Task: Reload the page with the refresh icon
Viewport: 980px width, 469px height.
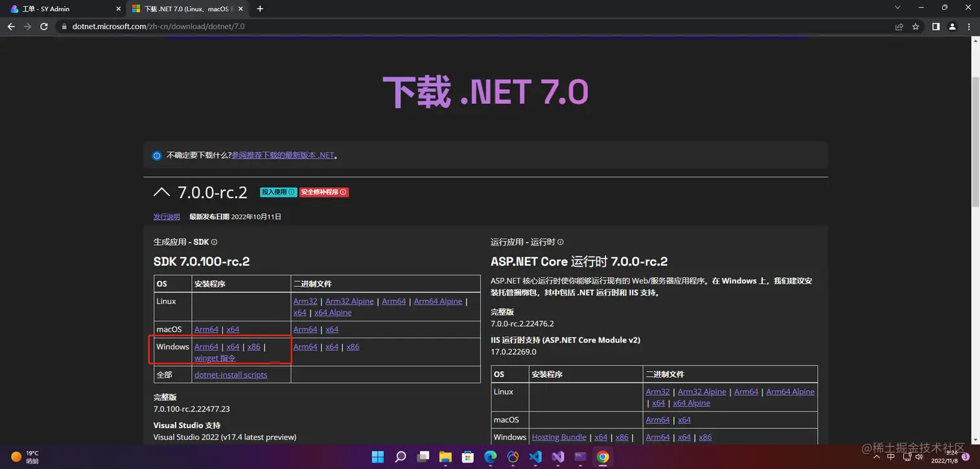Action: [x=43, y=27]
